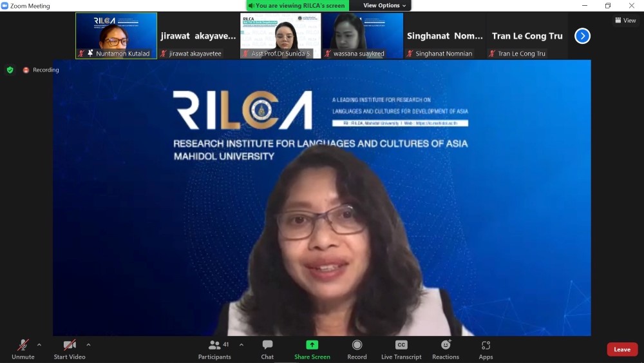
Task: Open the Reactions menu
Action: click(x=446, y=349)
